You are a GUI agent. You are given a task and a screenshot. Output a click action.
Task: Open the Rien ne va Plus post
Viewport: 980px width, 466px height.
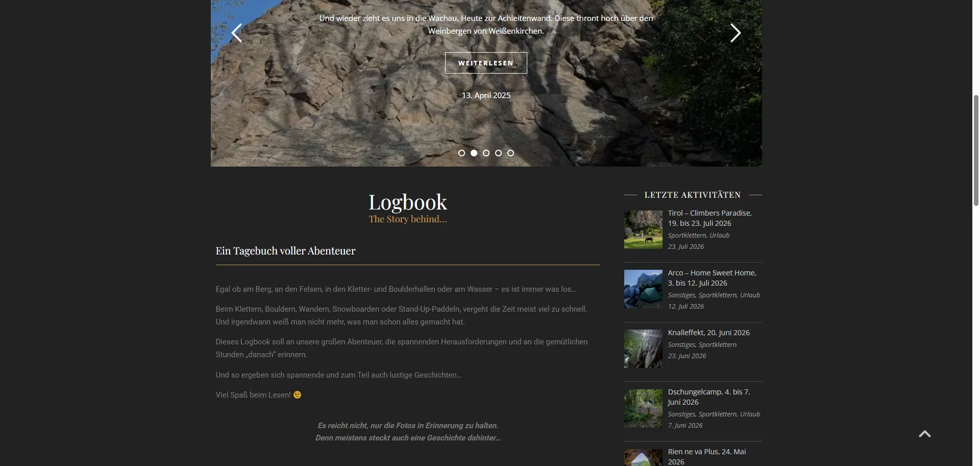pos(707,457)
